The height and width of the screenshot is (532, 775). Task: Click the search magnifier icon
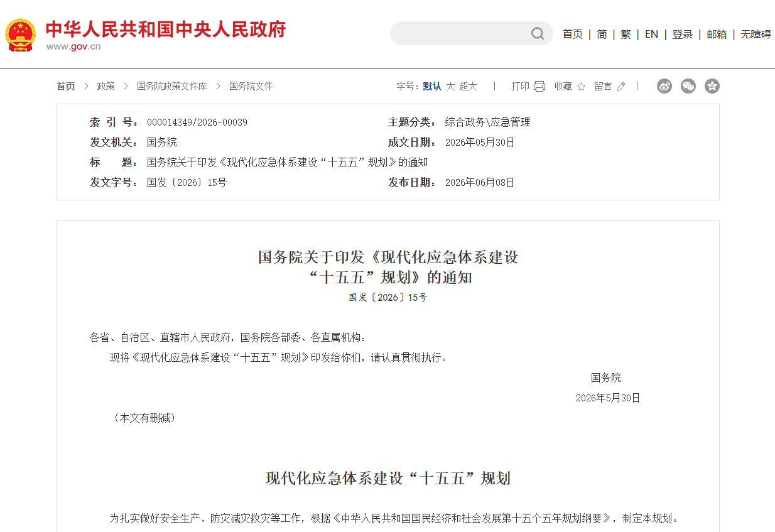538,33
